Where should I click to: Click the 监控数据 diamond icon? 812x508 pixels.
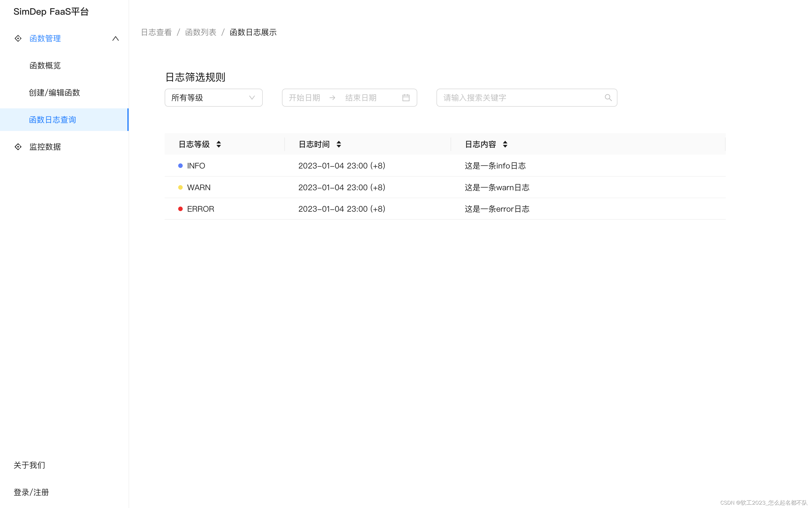click(x=18, y=147)
